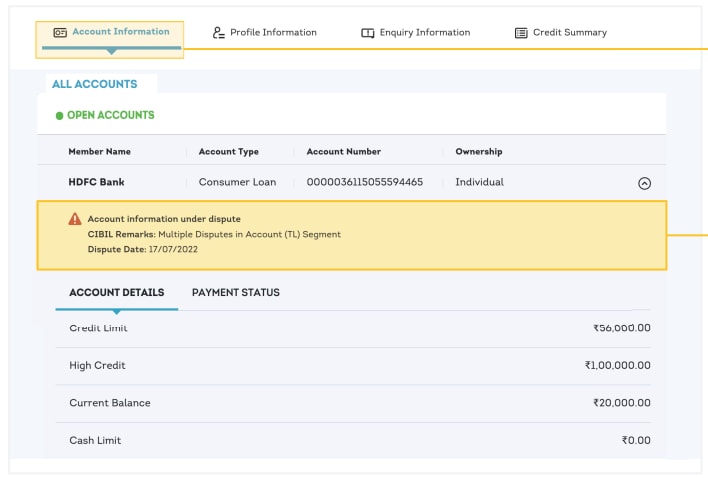
Task: Click the Profile Information person icon
Action: tap(219, 33)
